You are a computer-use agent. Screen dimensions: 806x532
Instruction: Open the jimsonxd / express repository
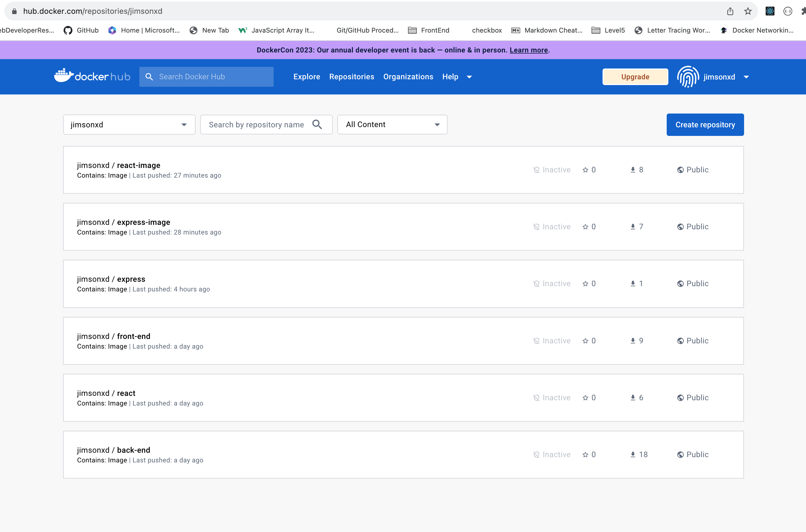[111, 279]
